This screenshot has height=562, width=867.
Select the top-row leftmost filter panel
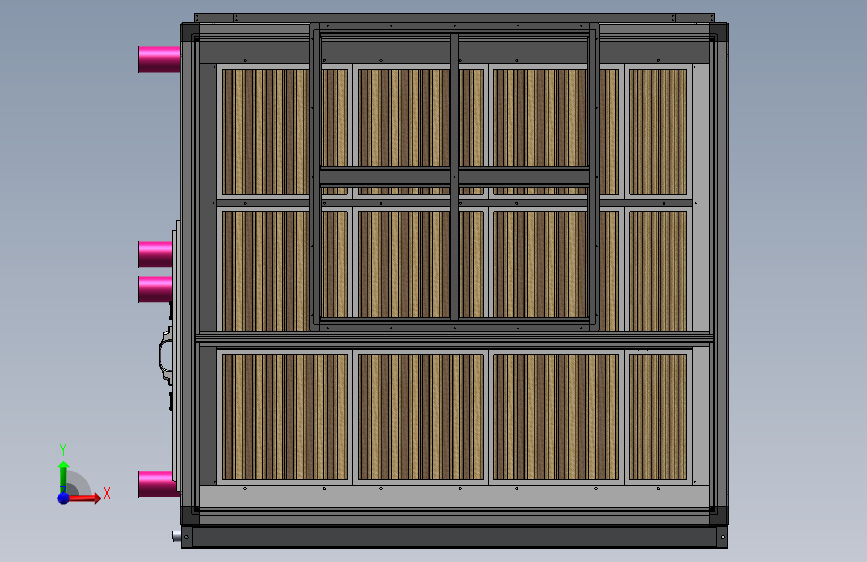265,132
